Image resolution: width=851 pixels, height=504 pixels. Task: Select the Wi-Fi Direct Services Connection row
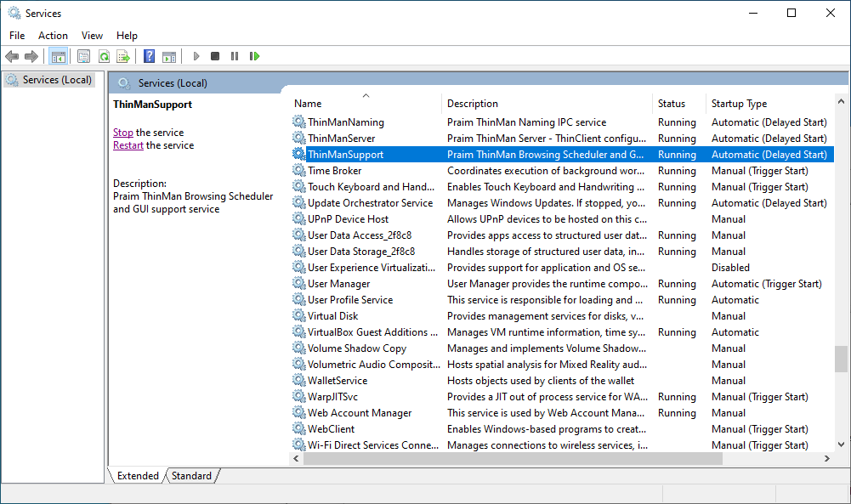click(x=561, y=445)
